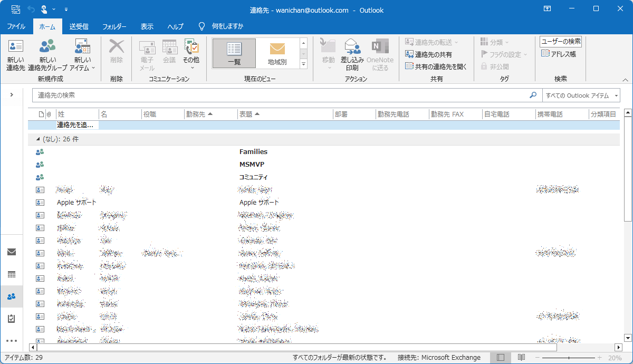Click the search magnifier icon
Image resolution: width=633 pixels, height=364 pixels.
pyautogui.click(x=533, y=95)
